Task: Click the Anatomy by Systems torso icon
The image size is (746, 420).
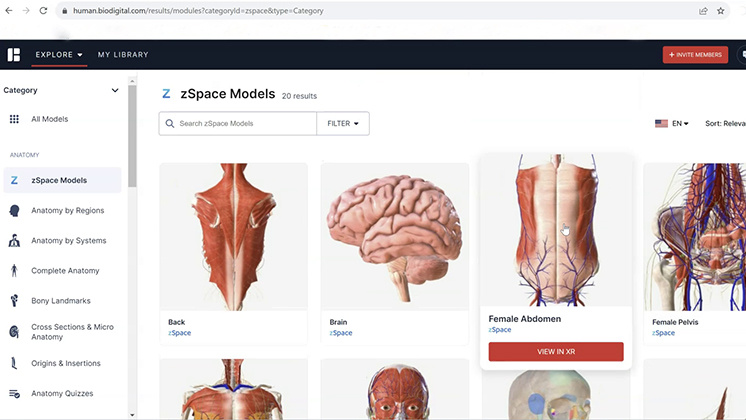Action: coord(14,241)
